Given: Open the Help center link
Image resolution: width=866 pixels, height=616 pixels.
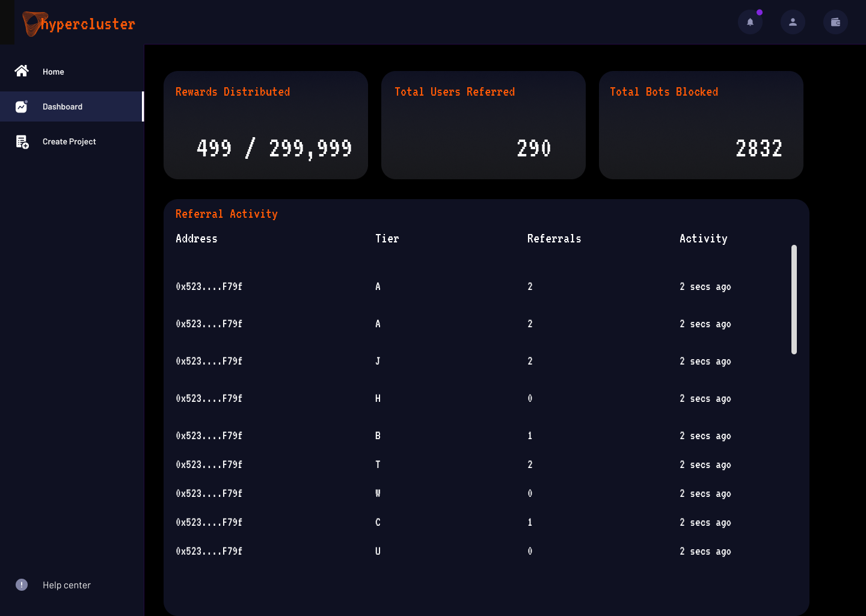Looking at the screenshot, I should click(x=67, y=585).
